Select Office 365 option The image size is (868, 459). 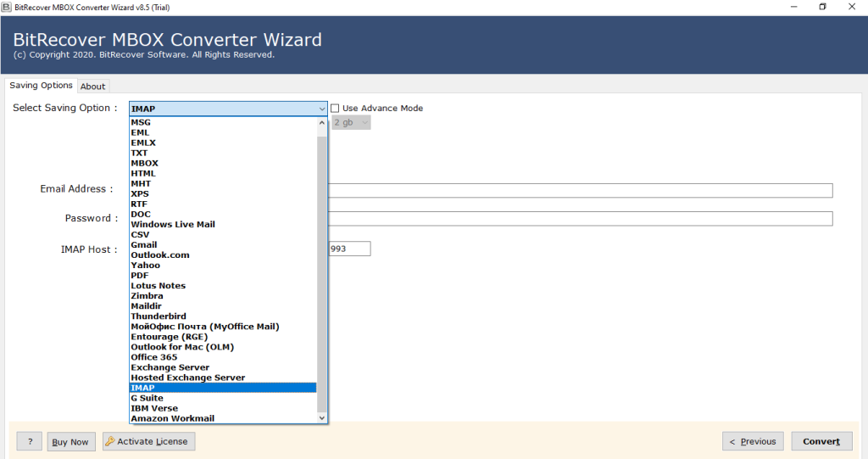click(223, 357)
